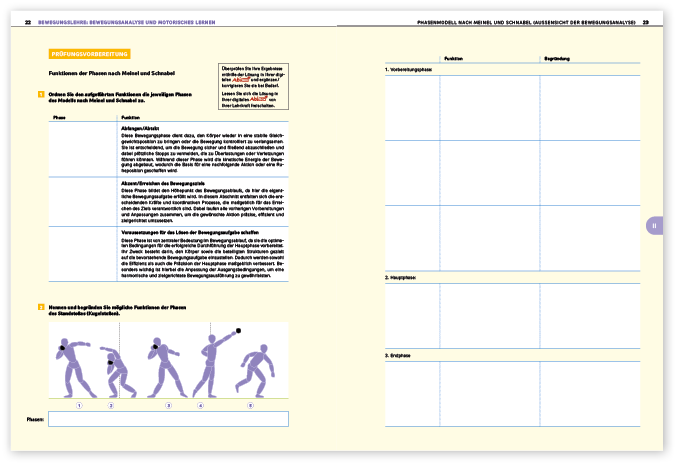677x465 pixels.
Task: Click the purple chapter II side tab
Action: [654, 226]
